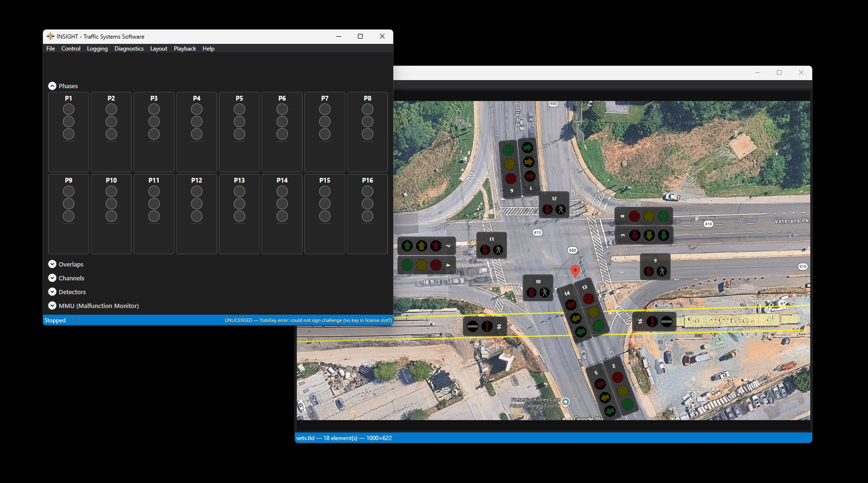
Task: Select the green up-arrow lamp of signal 7
Action: tap(407, 246)
